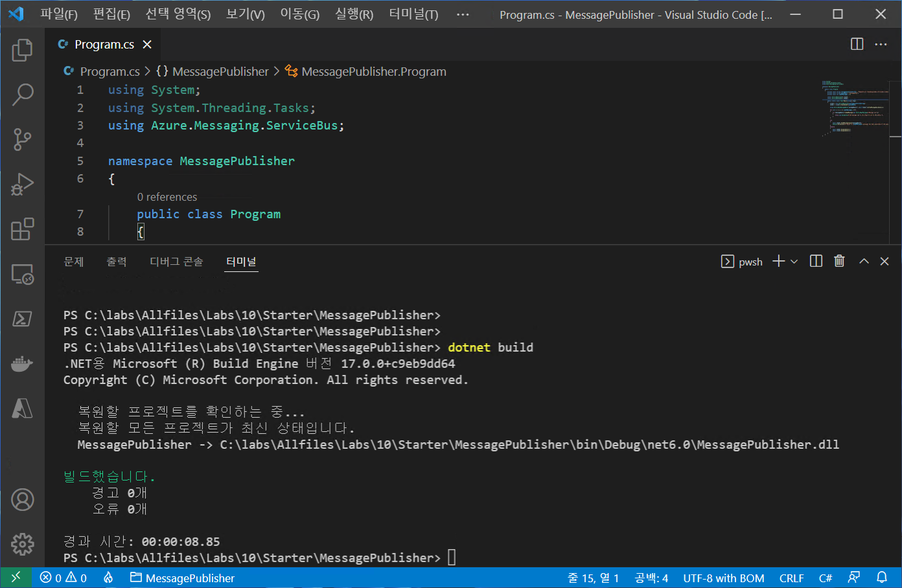Open Source Control view
The height and width of the screenshot is (588, 902).
point(22,139)
